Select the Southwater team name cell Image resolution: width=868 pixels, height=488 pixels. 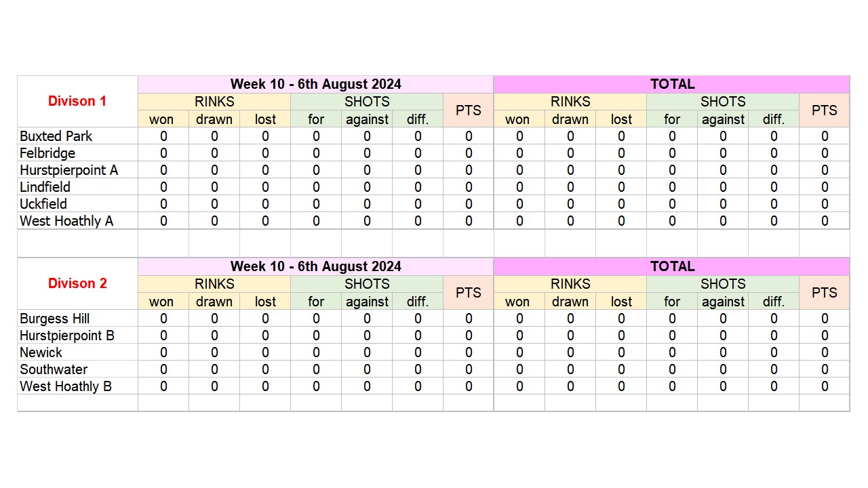(77, 369)
